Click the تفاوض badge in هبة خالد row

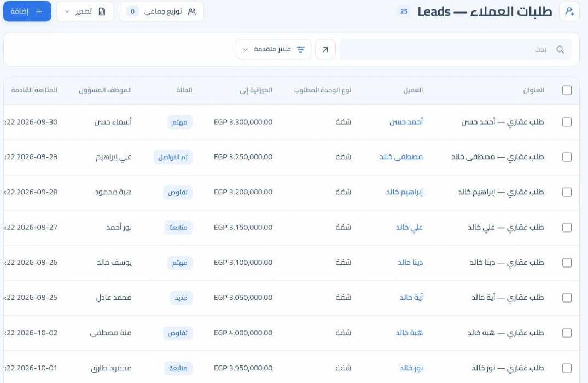pos(178,333)
